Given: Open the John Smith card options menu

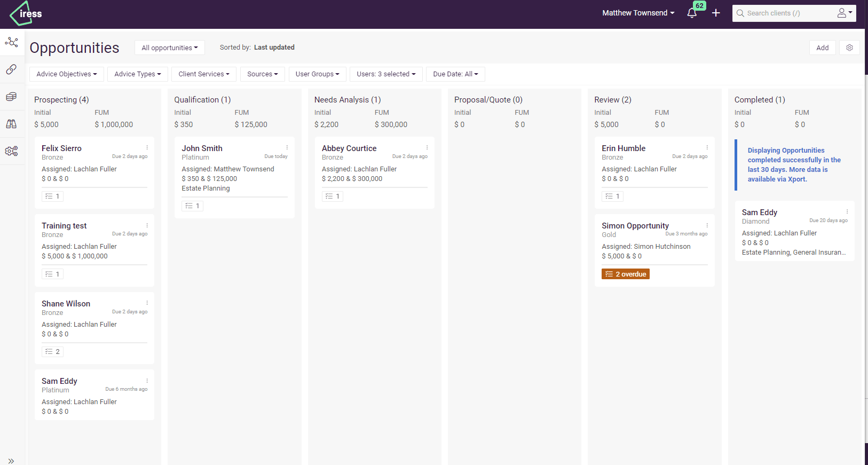Looking at the screenshot, I should pos(287,148).
